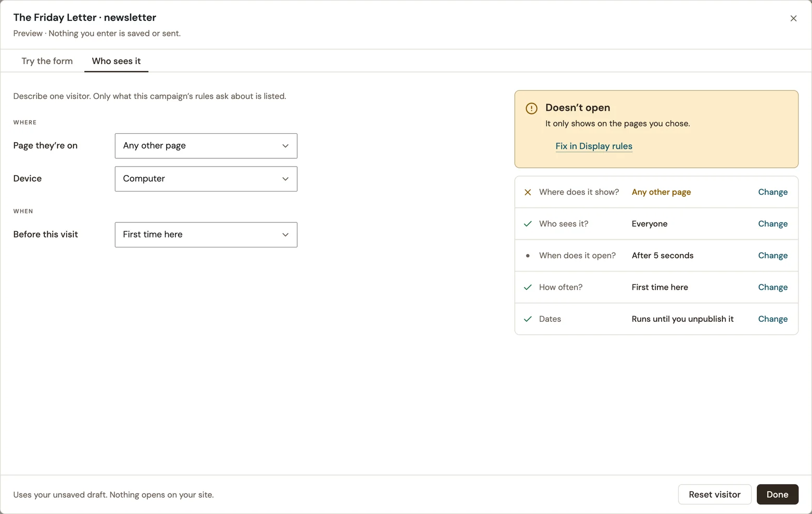This screenshot has height=514, width=812.
Task: Click the 'Everyone' value text
Action: [x=650, y=224]
